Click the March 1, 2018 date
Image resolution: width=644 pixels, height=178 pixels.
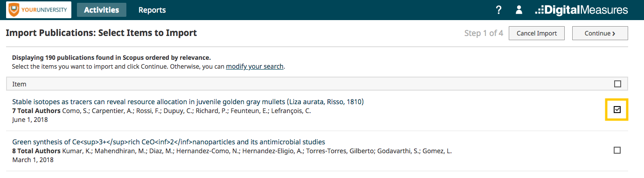[x=33, y=160]
